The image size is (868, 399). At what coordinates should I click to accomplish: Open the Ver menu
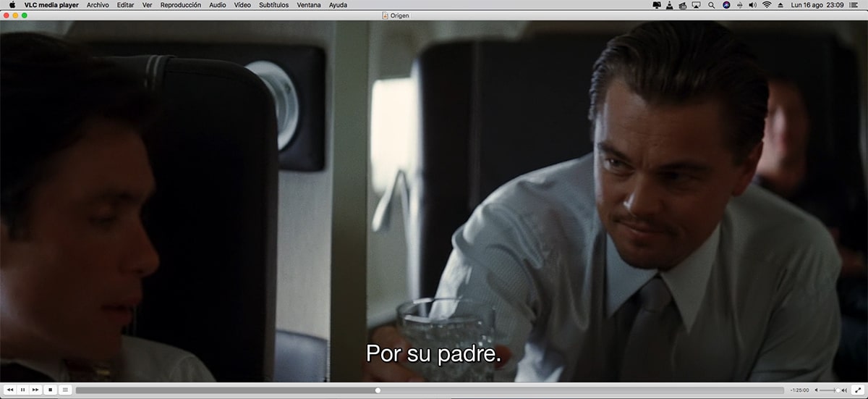click(148, 4)
